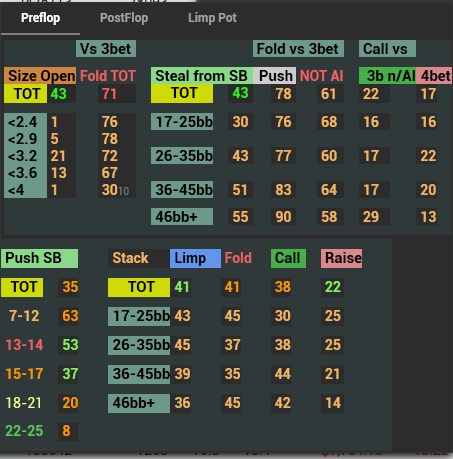Image resolution: width=453 pixels, height=459 pixels.
Task: Select the 36-45bb Stack row label
Action: coord(139,374)
